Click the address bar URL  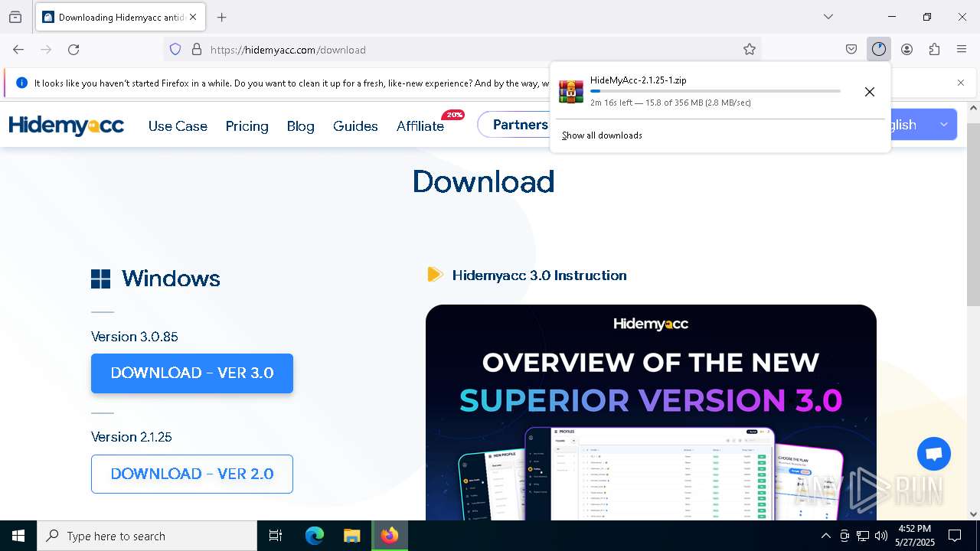288,50
